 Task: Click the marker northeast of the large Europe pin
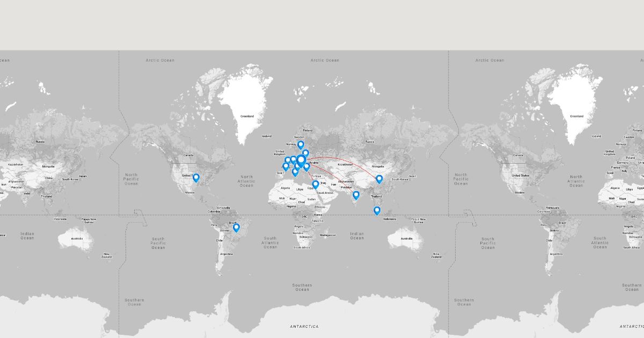[x=305, y=153]
